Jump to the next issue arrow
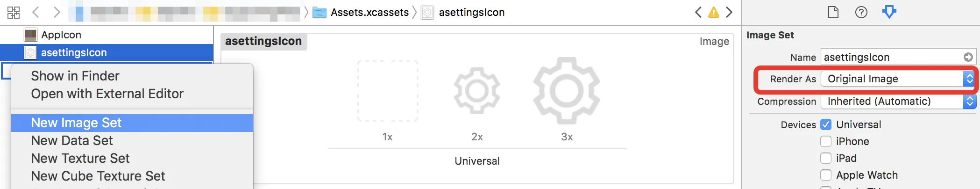 [x=729, y=12]
